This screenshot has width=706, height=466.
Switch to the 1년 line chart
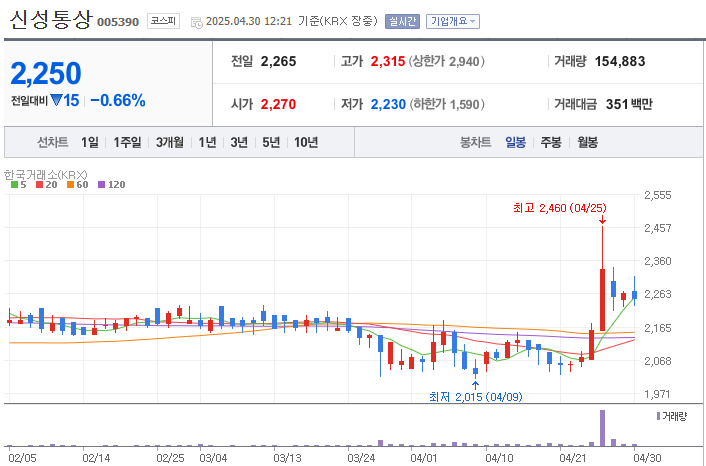click(207, 143)
